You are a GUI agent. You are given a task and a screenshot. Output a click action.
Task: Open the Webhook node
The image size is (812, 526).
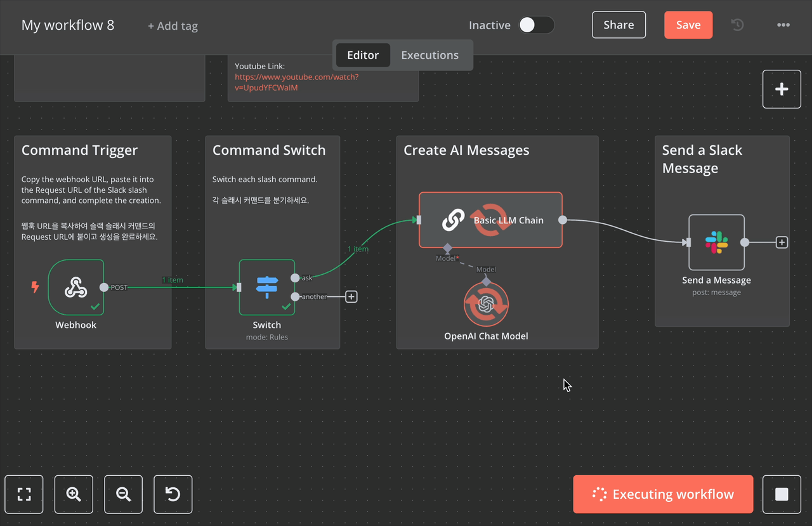click(x=75, y=287)
